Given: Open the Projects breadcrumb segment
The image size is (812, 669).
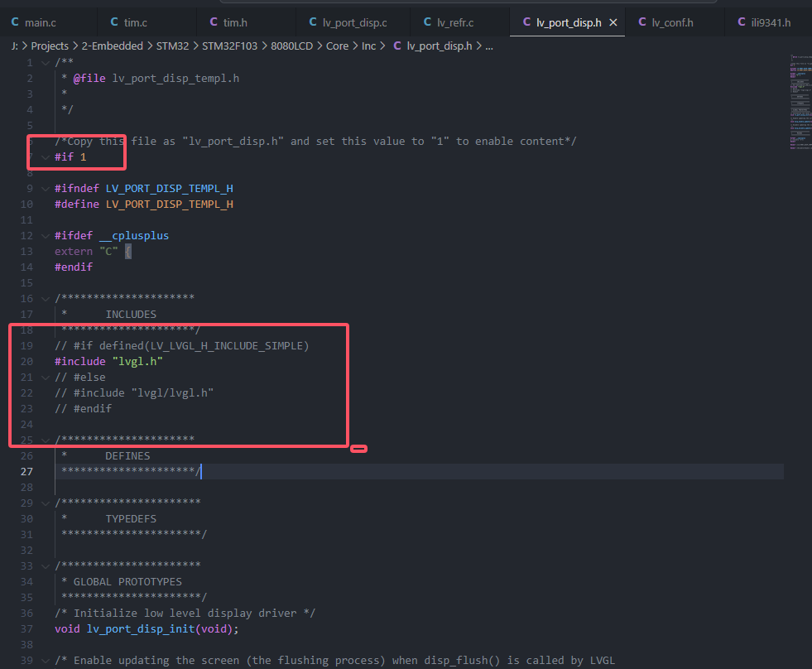Looking at the screenshot, I should coord(50,46).
